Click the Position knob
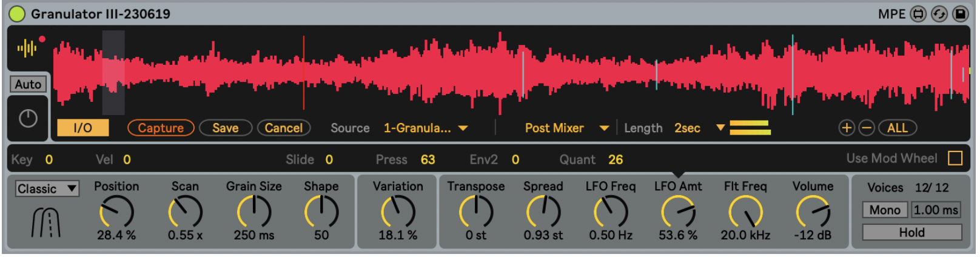980x257 pixels. coord(116,212)
